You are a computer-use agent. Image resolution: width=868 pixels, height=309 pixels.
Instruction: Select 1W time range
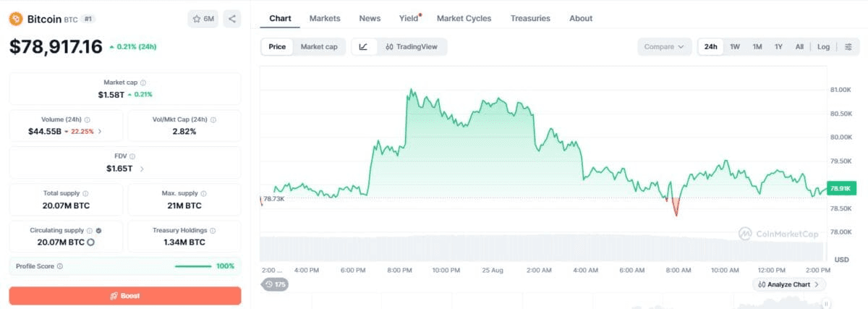pos(735,46)
